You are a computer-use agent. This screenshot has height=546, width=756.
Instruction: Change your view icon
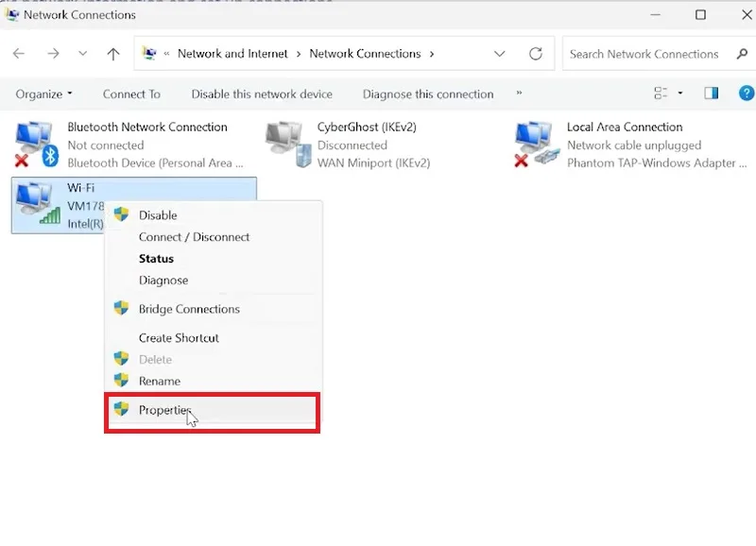click(x=661, y=93)
